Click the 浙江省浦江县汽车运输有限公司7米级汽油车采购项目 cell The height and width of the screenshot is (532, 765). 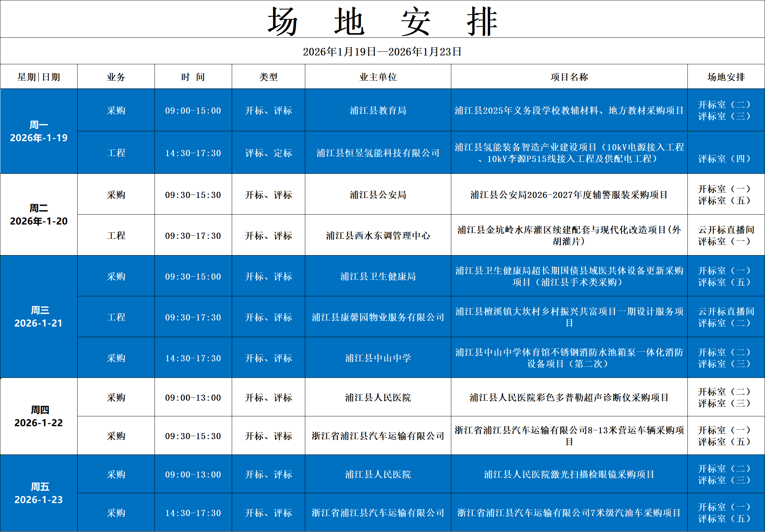(569, 513)
